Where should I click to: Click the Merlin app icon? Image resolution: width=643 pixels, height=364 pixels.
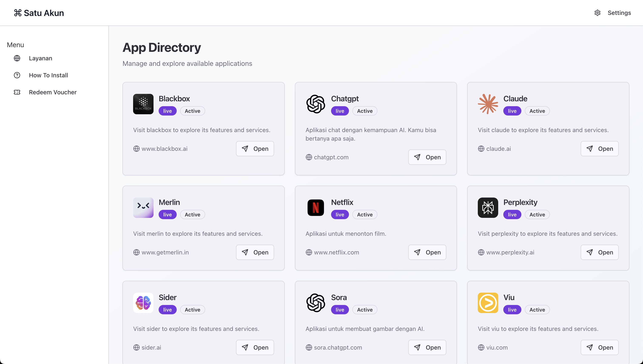[x=143, y=207]
